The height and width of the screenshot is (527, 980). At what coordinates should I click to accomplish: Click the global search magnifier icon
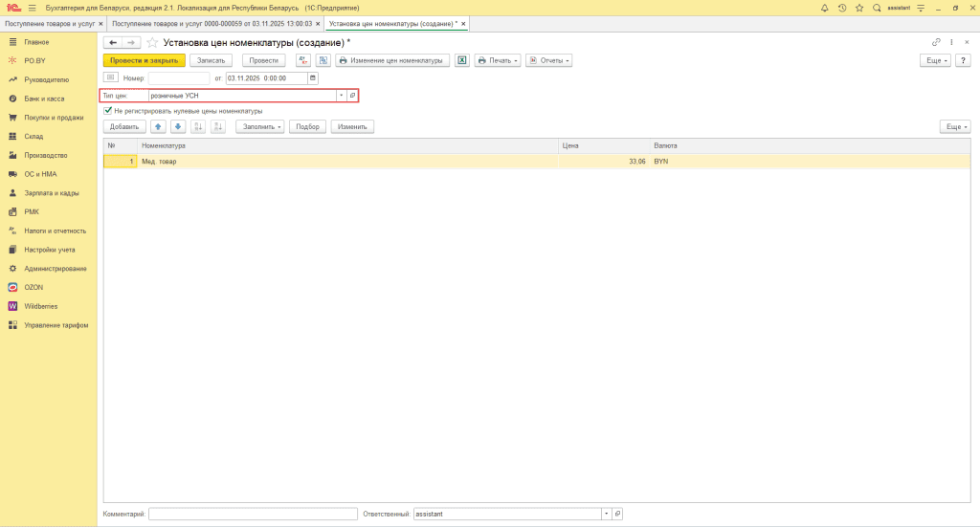(877, 8)
